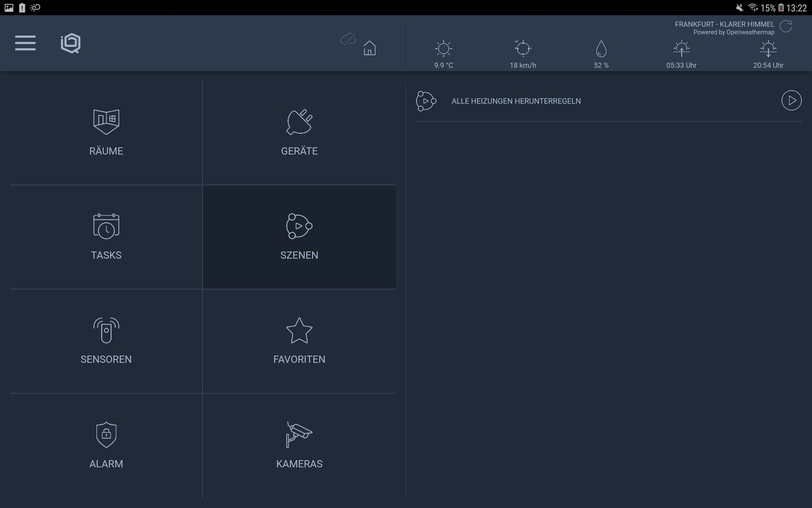
Task: Tap the cloud connection status icon
Action: 348,39
